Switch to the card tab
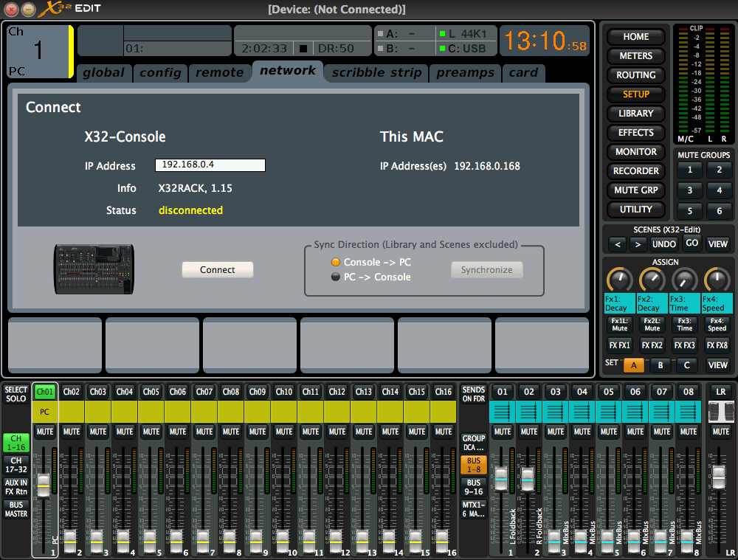The height and width of the screenshot is (560, 738). tap(523, 73)
